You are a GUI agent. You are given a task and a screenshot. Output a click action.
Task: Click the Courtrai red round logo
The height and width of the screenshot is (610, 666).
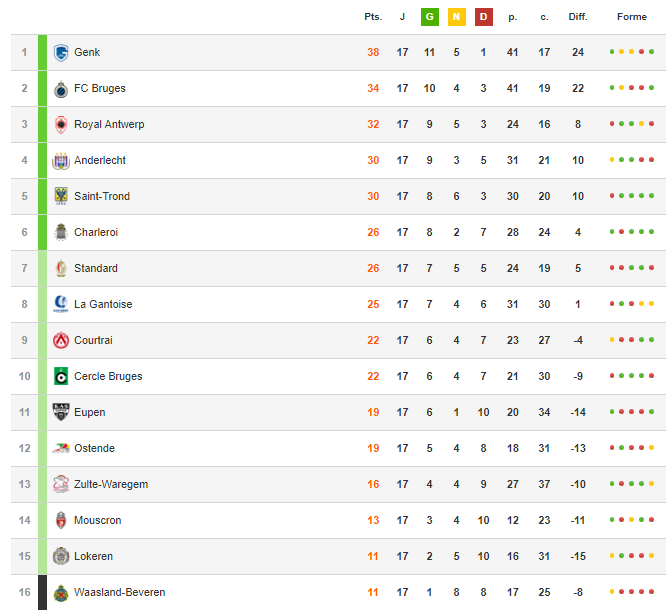click(61, 340)
